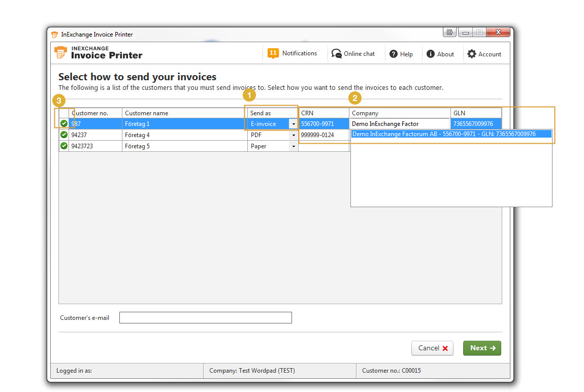Screen dimensions: 584x392
Task: Open the Account gear icon
Action: 472,54
